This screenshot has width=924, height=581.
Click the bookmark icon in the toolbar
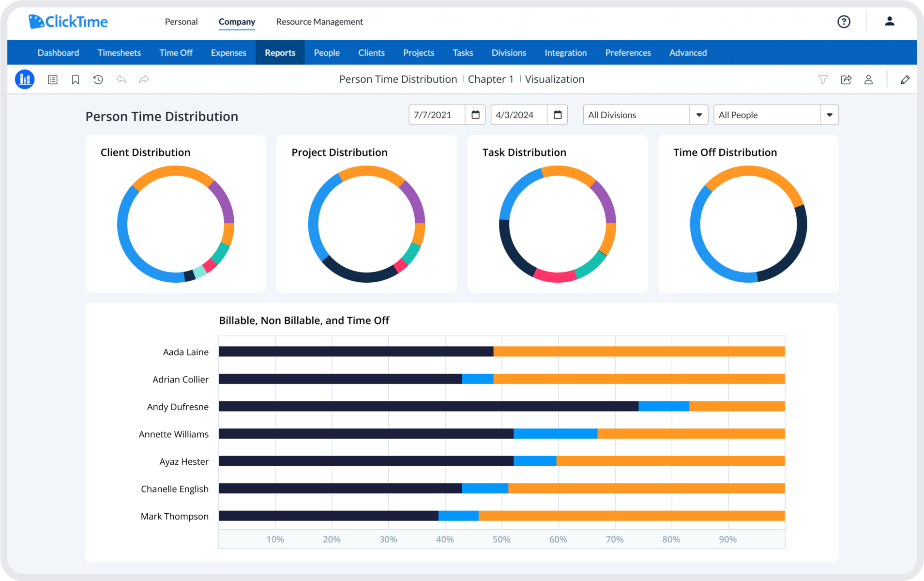(76, 79)
